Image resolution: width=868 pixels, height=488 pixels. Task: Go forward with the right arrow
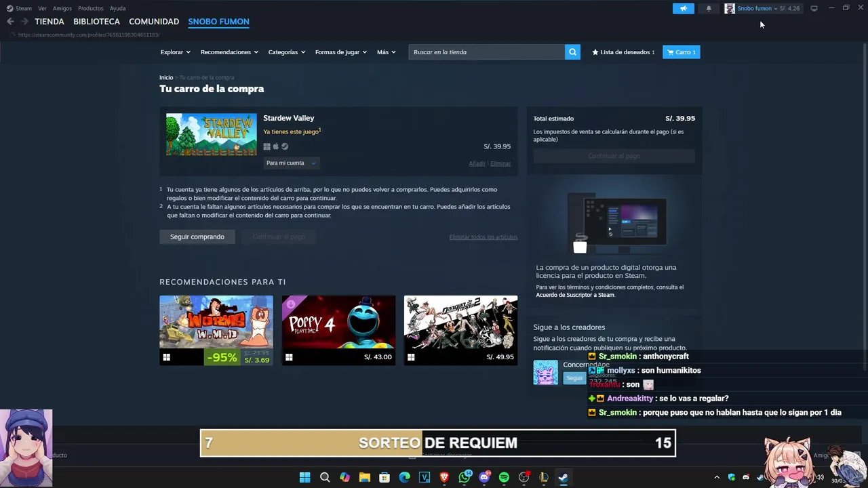click(24, 22)
